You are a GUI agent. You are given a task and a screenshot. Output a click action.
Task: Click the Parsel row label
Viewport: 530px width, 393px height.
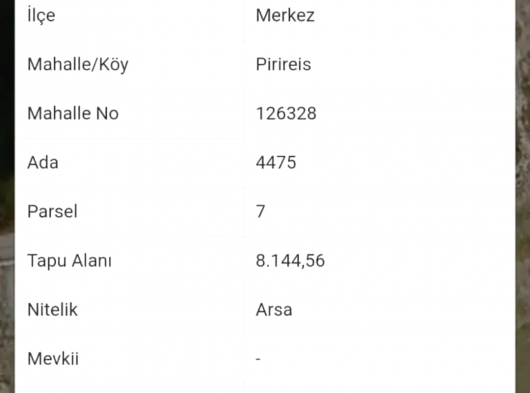point(52,212)
